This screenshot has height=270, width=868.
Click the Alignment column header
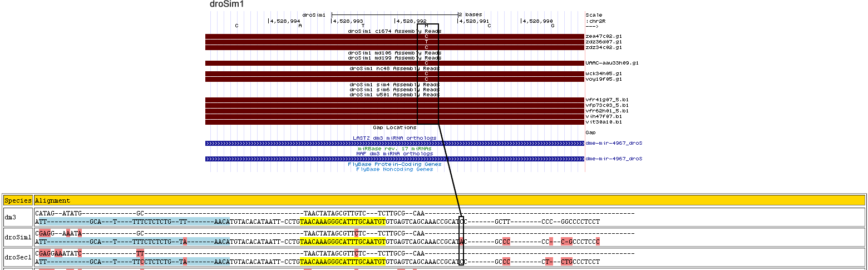click(52, 200)
